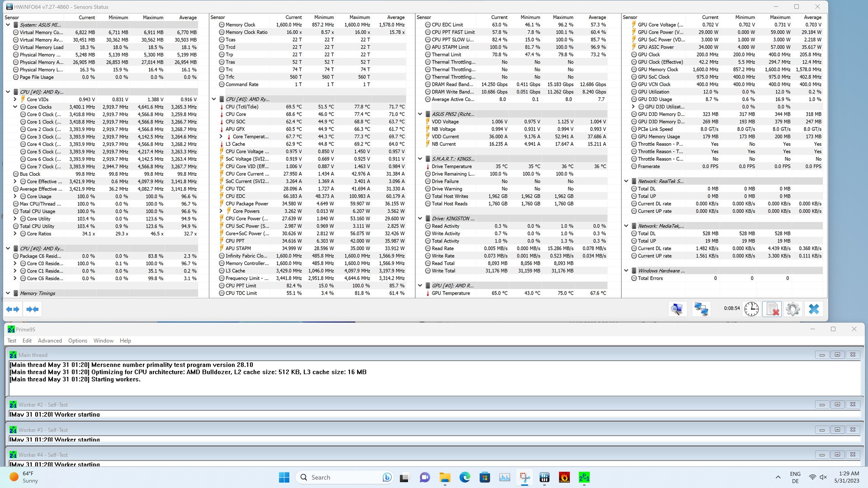Viewport: 868px width, 488px height.
Task: Click the logging document with red X icon
Action: point(772,309)
